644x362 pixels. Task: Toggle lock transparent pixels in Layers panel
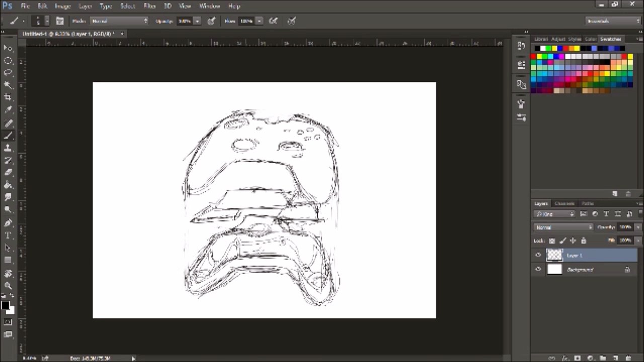coord(552,241)
